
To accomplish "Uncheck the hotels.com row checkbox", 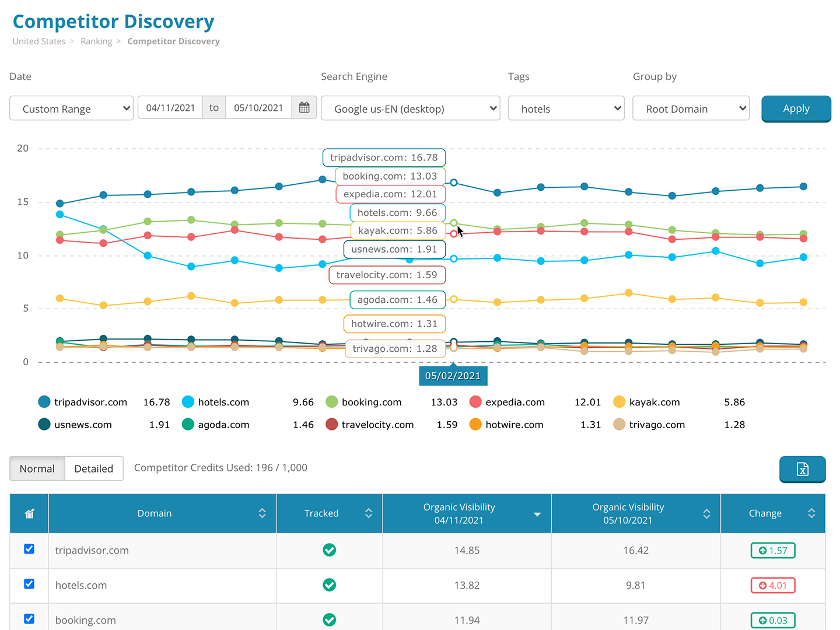I will pos(29,584).
